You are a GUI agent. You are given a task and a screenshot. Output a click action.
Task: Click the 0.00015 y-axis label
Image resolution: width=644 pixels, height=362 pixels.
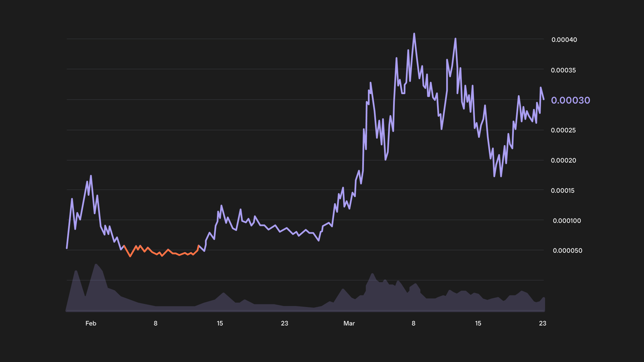(x=562, y=190)
